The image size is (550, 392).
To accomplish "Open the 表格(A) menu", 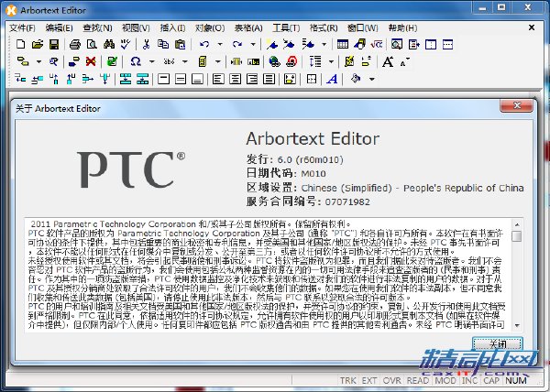I will click(x=248, y=28).
